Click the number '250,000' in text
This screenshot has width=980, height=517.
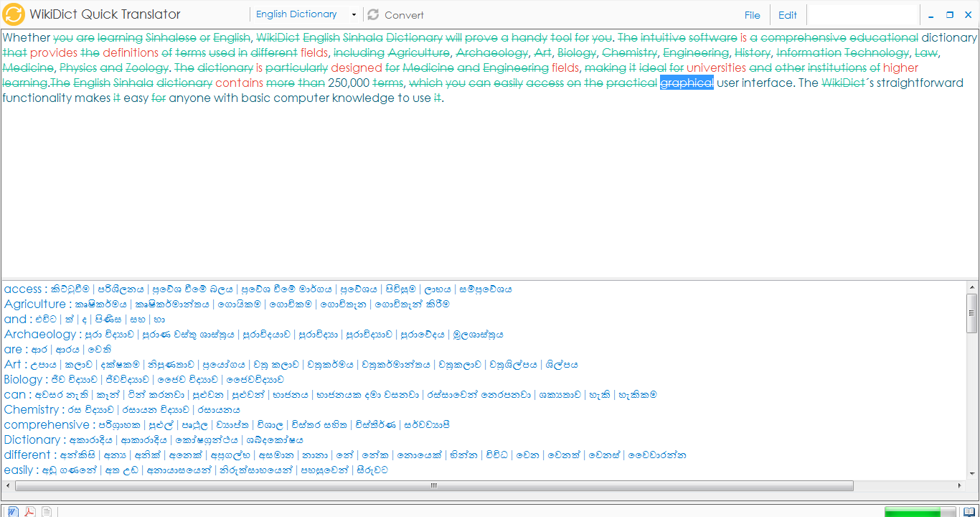pos(349,83)
